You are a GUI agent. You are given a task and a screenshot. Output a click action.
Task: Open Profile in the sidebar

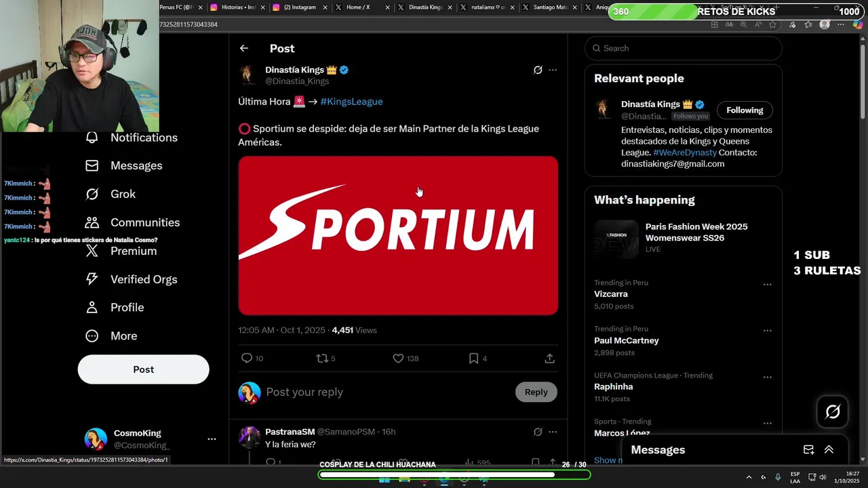tap(114, 308)
